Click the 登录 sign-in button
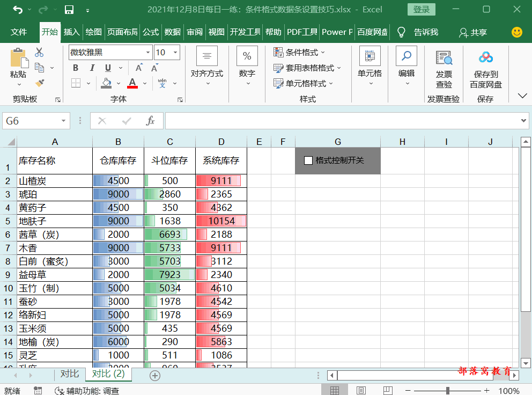This screenshot has width=532, height=395. point(422,10)
